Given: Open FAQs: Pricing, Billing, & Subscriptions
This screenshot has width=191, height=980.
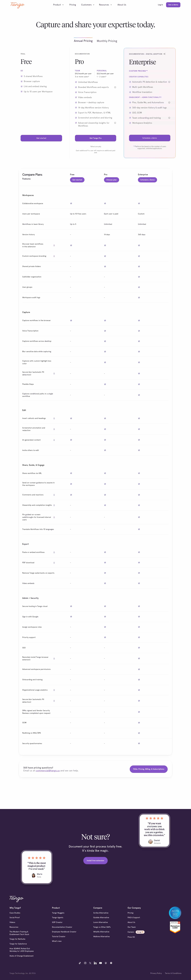Looking at the screenshot, I should tap(148, 769).
